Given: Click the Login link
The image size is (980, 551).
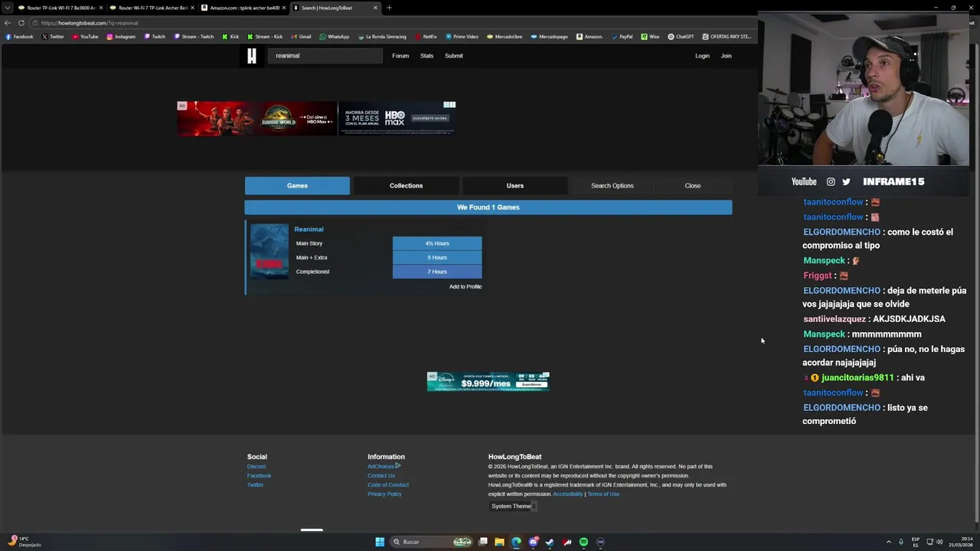Looking at the screenshot, I should [x=702, y=56].
